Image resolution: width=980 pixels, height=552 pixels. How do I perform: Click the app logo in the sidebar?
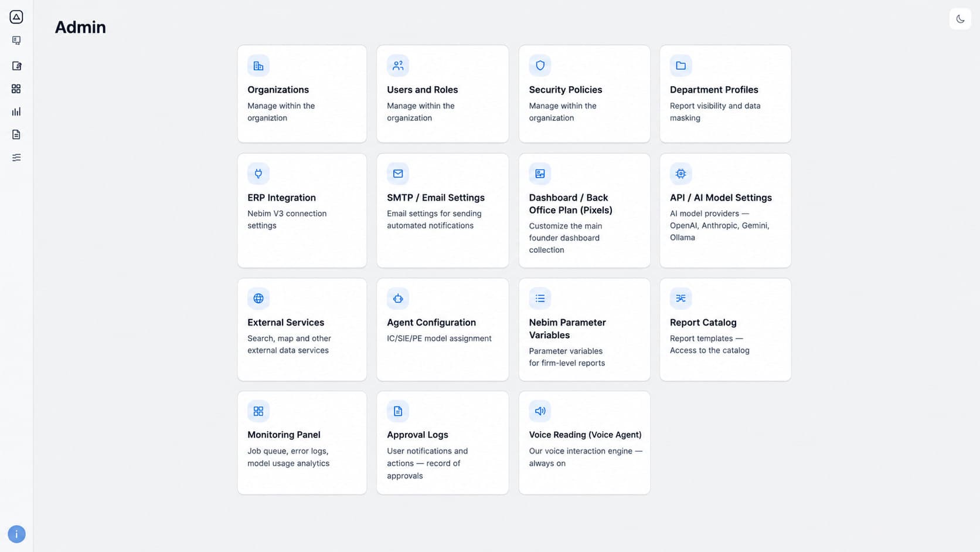click(x=16, y=17)
